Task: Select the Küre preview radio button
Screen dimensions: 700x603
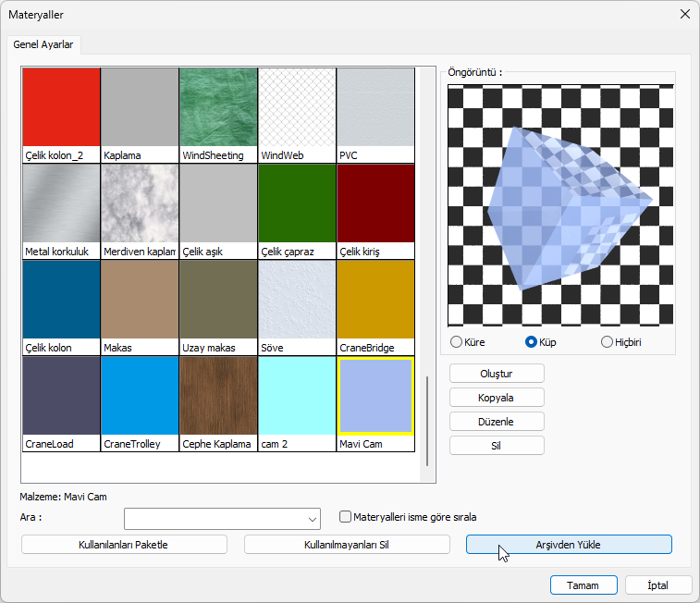Action: coord(456,342)
